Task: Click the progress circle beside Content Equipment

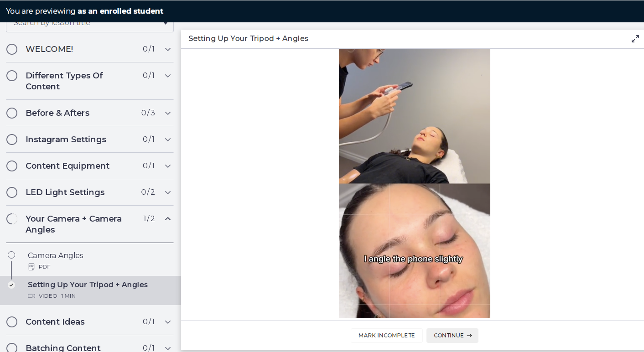Action: point(12,166)
